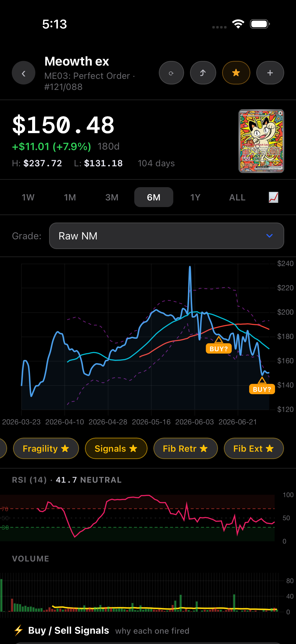This screenshot has width=296, height=644.
Task: Tap the Meowth ex title
Action: [77, 61]
